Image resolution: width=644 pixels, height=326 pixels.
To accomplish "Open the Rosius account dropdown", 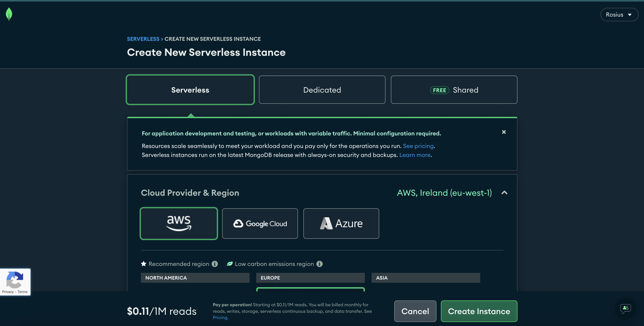I will click(619, 15).
